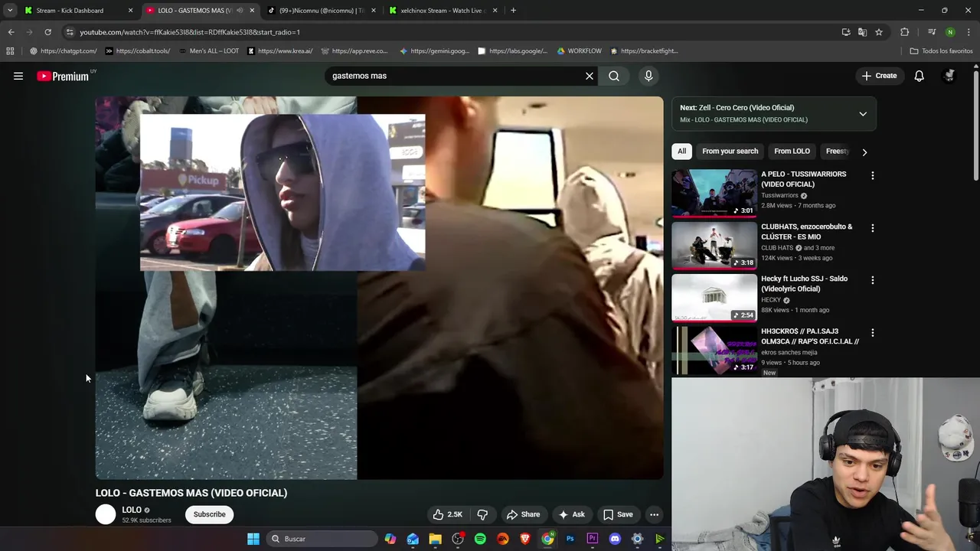Open Windows Start menu
This screenshot has width=980, height=551.
pyautogui.click(x=253, y=539)
